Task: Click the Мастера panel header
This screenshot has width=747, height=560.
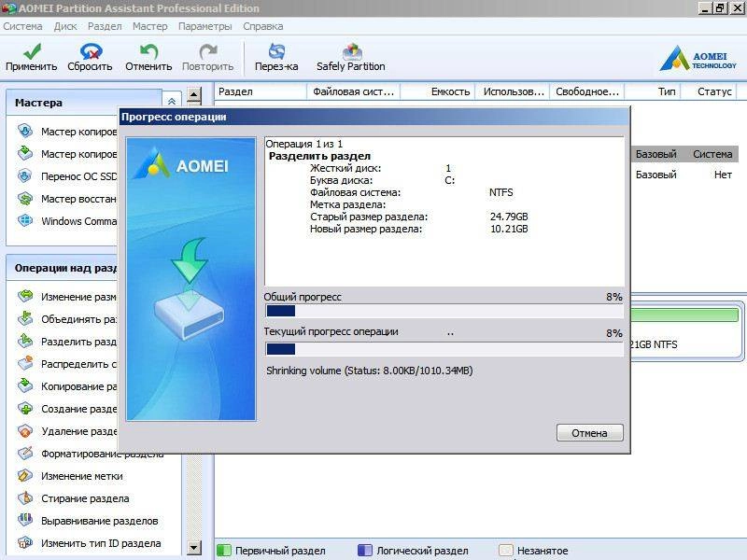Action: pyautogui.click(x=84, y=103)
